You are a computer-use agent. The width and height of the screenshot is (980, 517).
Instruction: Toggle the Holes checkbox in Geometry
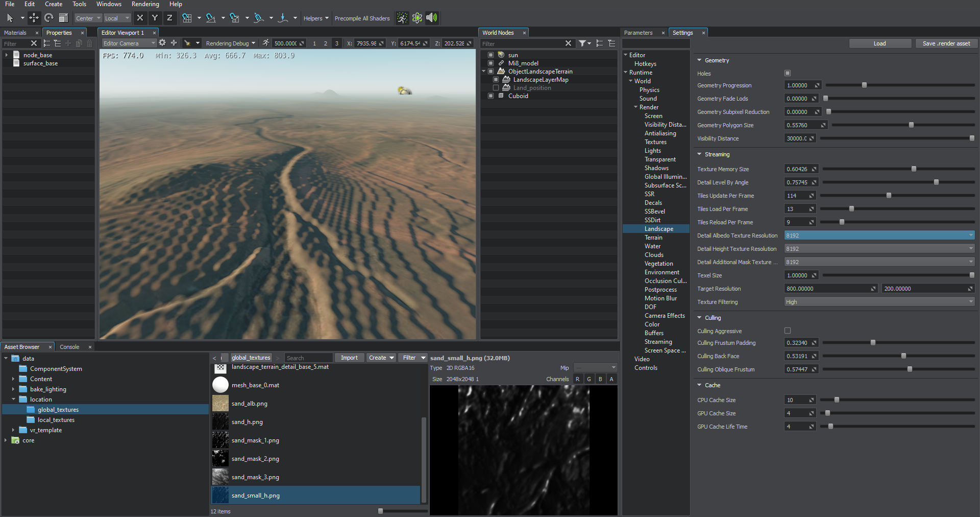[787, 73]
